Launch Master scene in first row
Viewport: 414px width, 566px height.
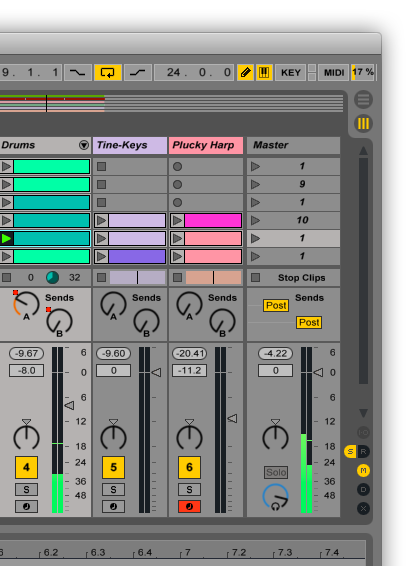point(256,166)
